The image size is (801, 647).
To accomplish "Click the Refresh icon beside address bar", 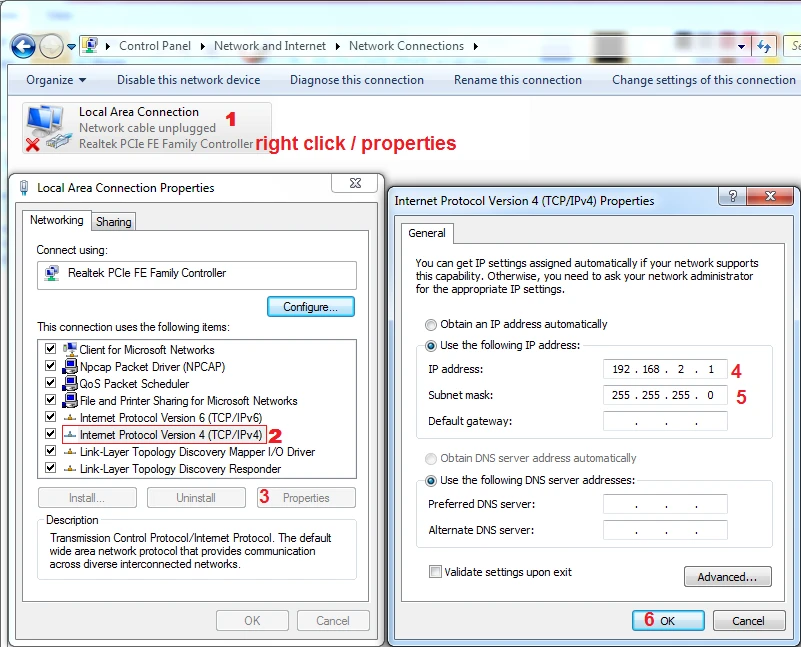I will 764,46.
